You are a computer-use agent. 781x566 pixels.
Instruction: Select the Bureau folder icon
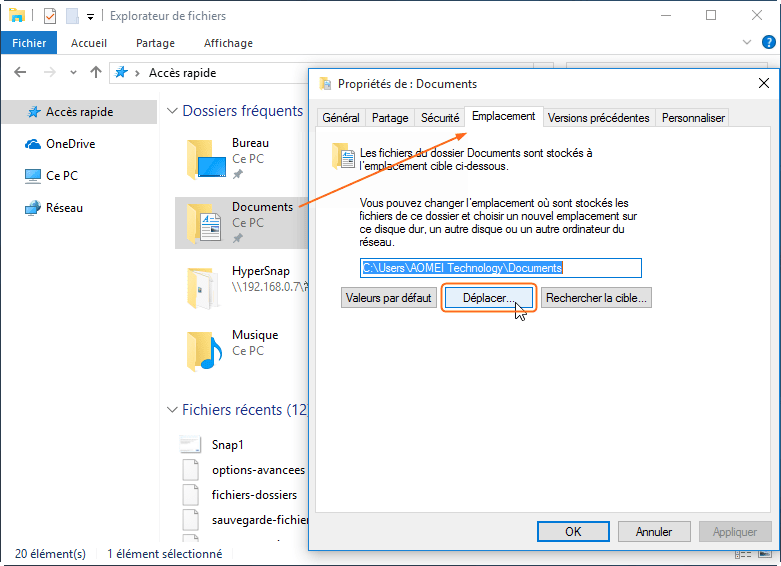[x=206, y=159]
